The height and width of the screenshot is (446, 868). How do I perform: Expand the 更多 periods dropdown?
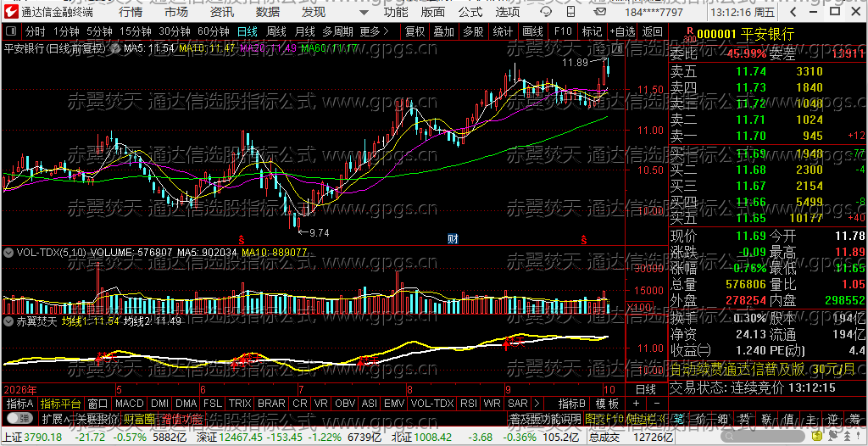pos(374,31)
